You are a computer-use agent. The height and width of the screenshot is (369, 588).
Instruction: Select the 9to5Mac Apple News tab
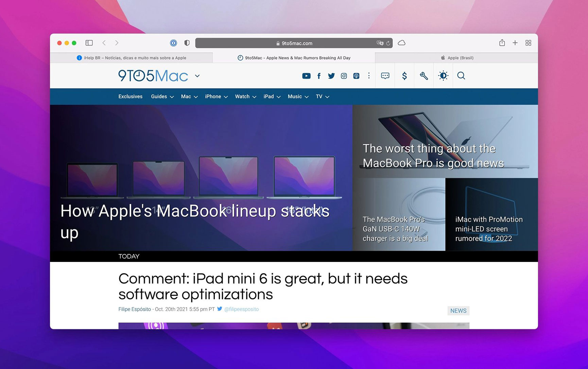[x=294, y=58]
